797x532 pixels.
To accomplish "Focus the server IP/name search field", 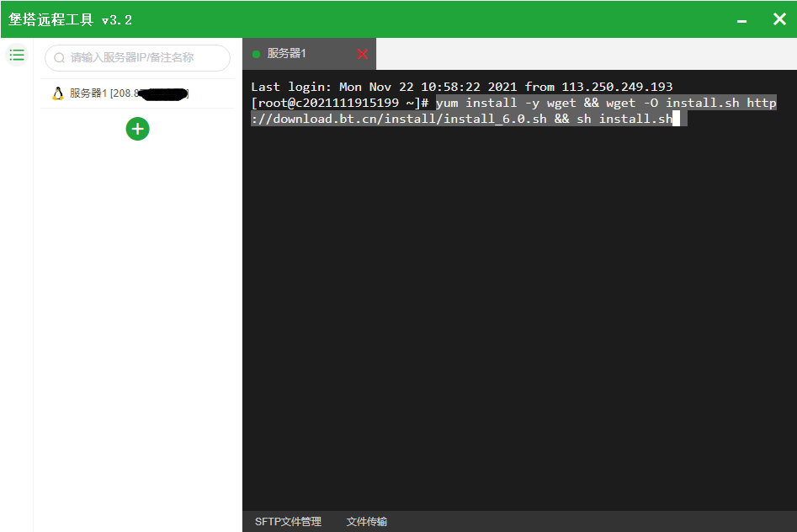I will [x=137, y=58].
